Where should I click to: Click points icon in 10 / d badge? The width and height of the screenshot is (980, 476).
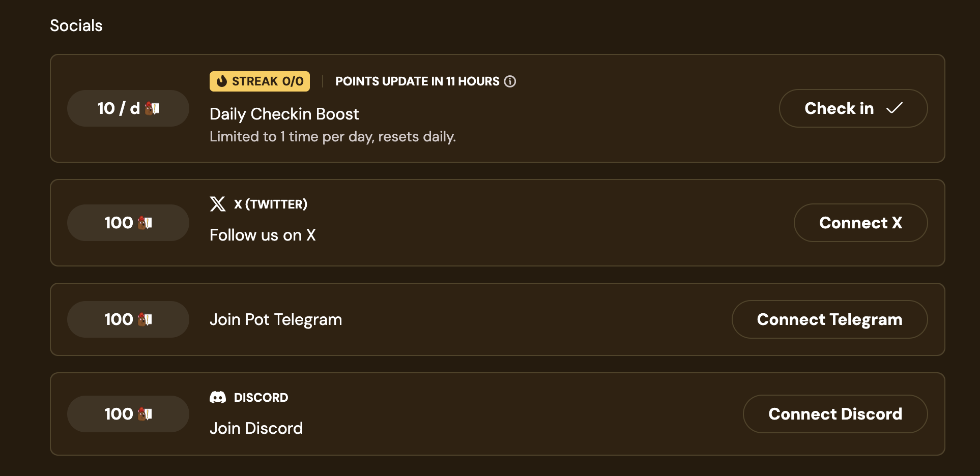click(x=152, y=108)
